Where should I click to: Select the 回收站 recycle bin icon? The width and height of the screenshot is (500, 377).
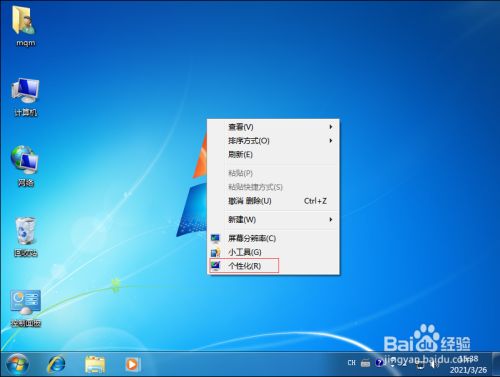(25, 237)
